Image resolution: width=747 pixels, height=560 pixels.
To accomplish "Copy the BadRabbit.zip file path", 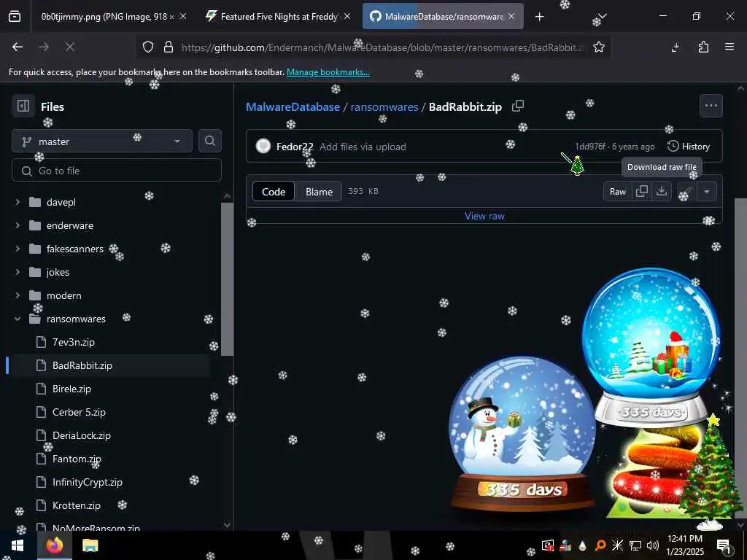I will 518,106.
